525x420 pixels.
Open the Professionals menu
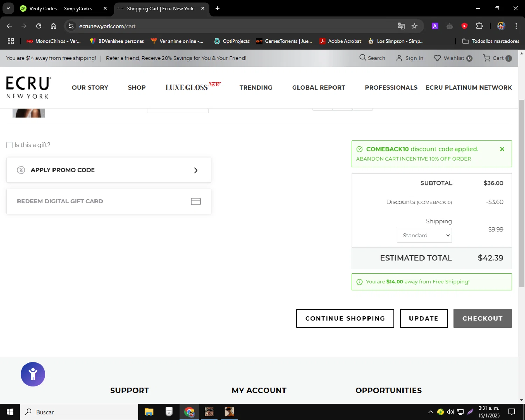tap(391, 87)
